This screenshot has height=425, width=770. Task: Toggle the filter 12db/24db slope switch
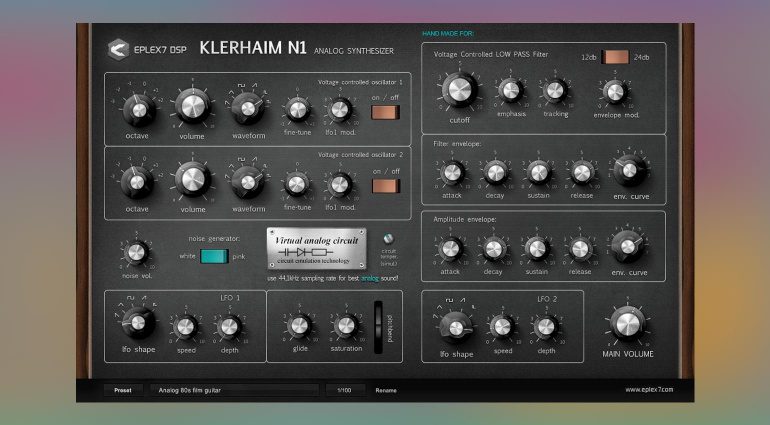tap(617, 58)
